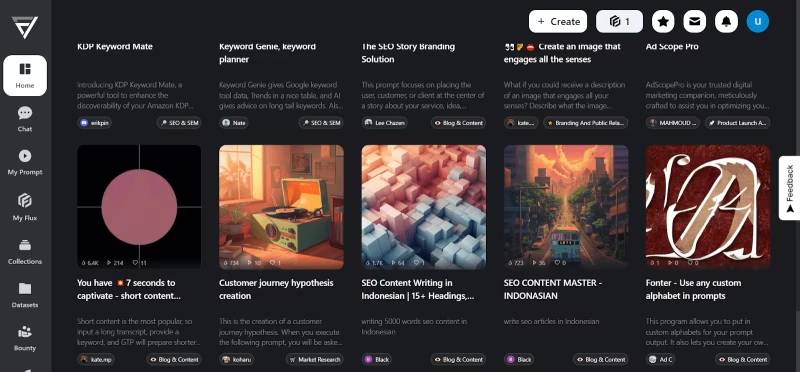
Task: Click the FlowGPT logo in sidebar
Action: [x=25, y=27]
